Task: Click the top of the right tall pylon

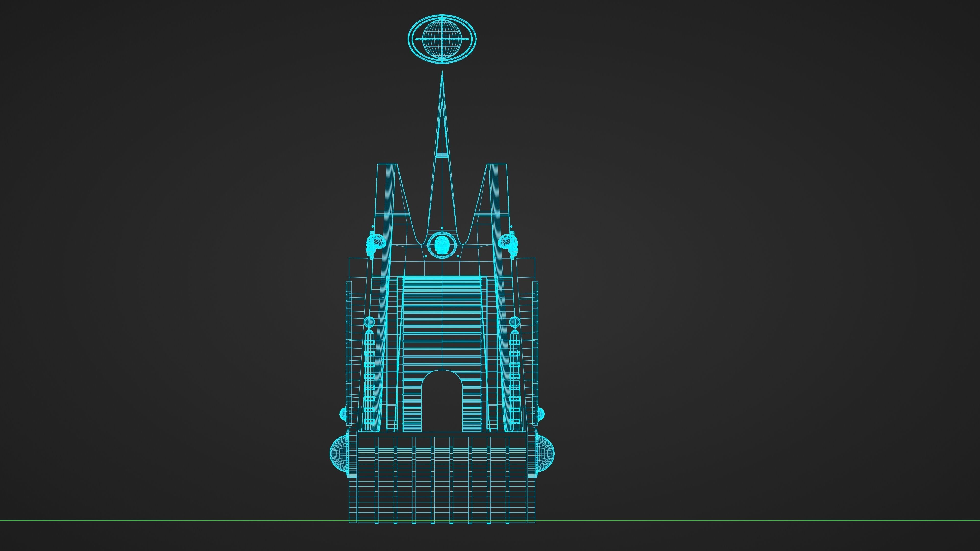Action: 497,165
